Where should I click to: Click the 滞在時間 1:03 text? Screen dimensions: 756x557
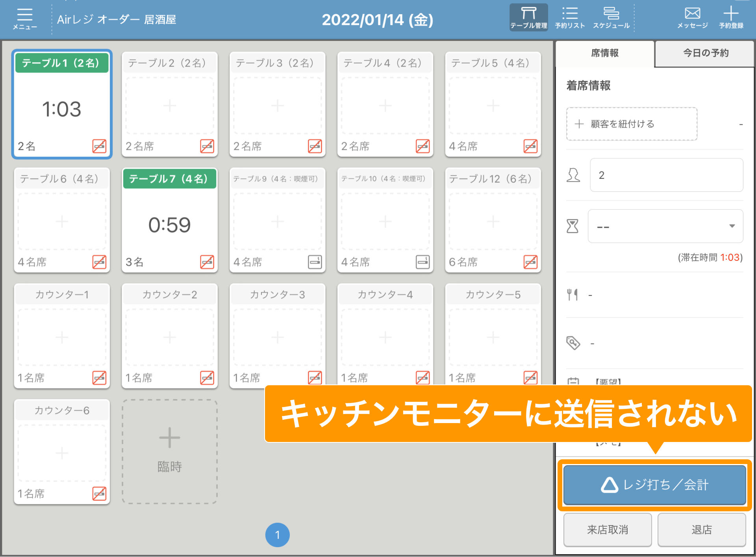[710, 257]
